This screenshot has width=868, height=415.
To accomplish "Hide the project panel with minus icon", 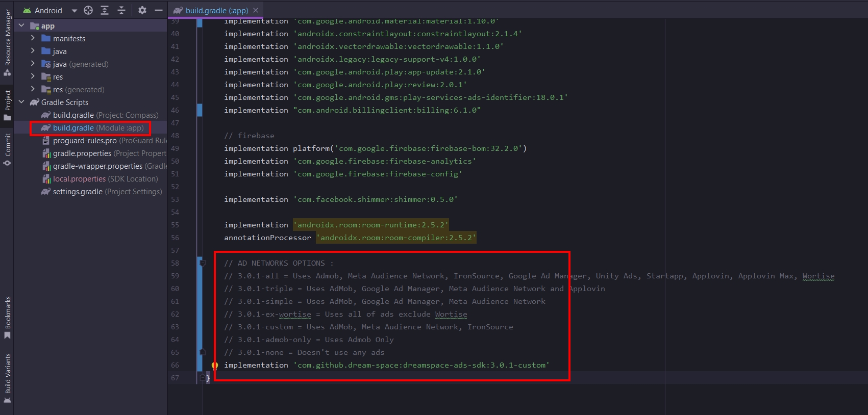I will pyautogui.click(x=159, y=10).
